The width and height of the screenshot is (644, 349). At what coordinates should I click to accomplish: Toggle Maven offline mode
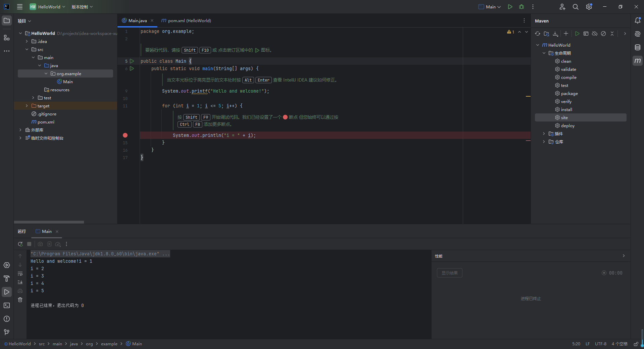click(x=595, y=34)
